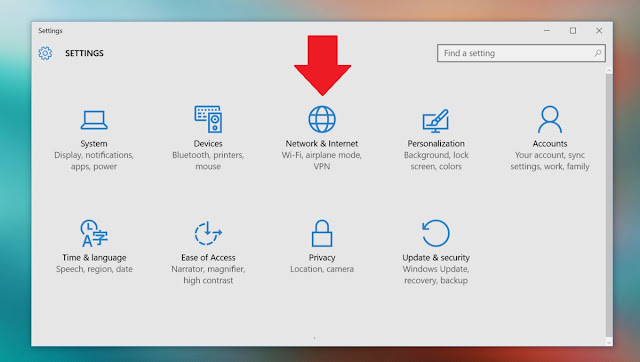Screen dimensions: 640x362
Task: Select the 'Time & language' label
Action: (94, 258)
